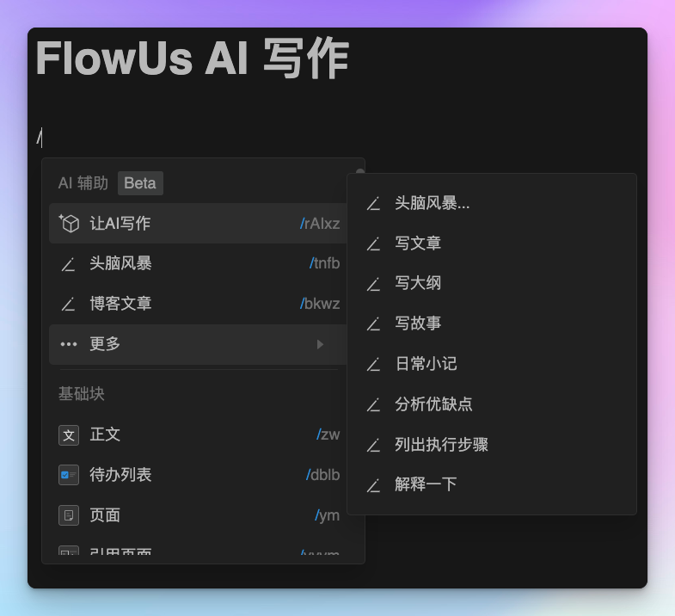Click the FlowUs AI 写作 page title

coord(193,59)
